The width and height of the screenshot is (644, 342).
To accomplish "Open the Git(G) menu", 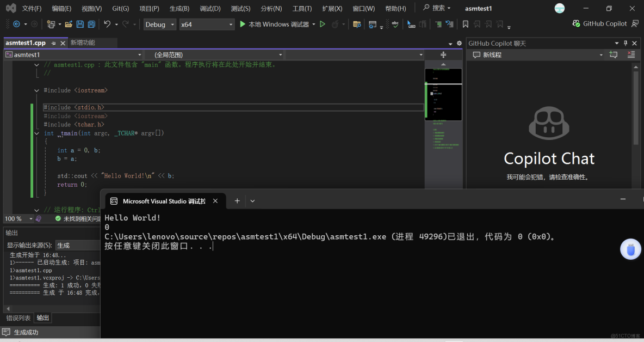I will (120, 8).
